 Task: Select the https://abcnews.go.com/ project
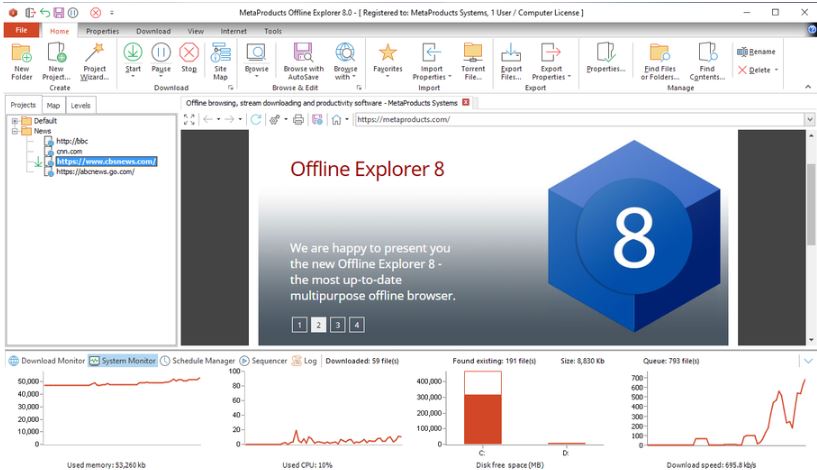[95, 171]
